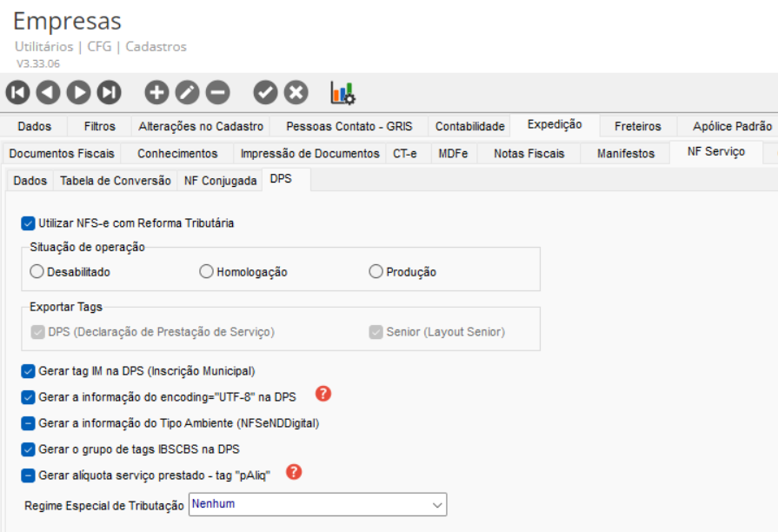Show help for the pAliq tag option
Viewport: 778px width, 532px height.
(x=294, y=472)
